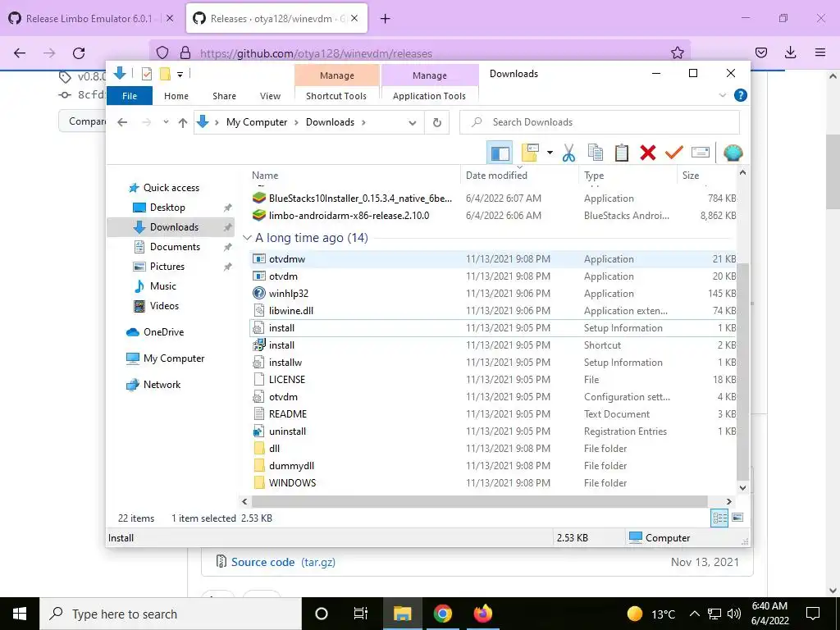Click the Copy toolbar icon
Viewport: 840px width, 630px height.
click(596, 153)
